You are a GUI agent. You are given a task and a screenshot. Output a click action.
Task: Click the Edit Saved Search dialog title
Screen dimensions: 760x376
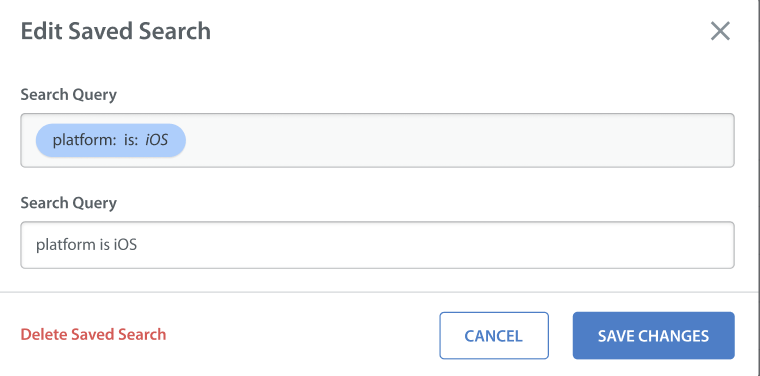pyautogui.click(x=115, y=31)
